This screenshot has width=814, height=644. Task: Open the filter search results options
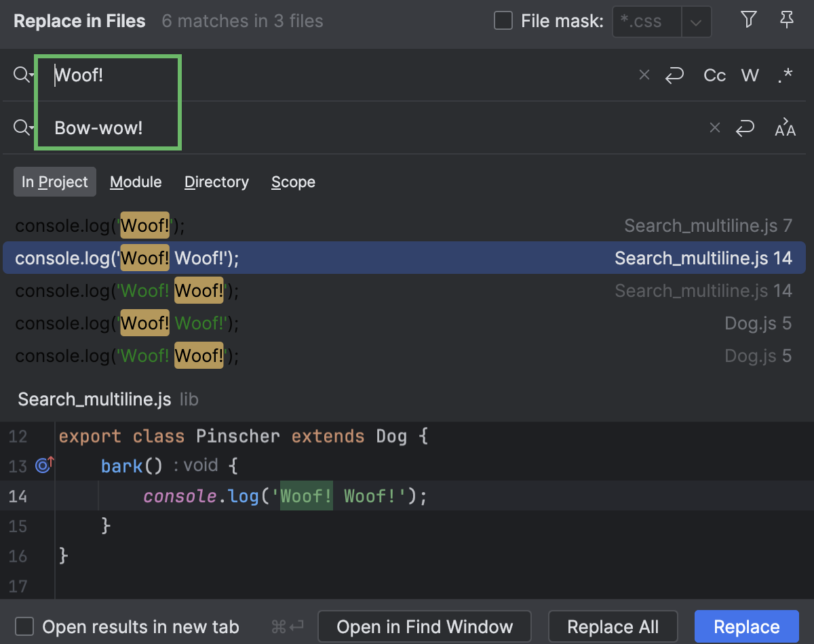point(748,20)
